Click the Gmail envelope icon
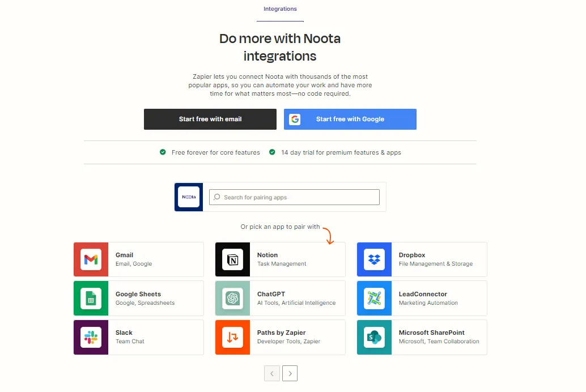This screenshot has height=392, width=586. 91,259
